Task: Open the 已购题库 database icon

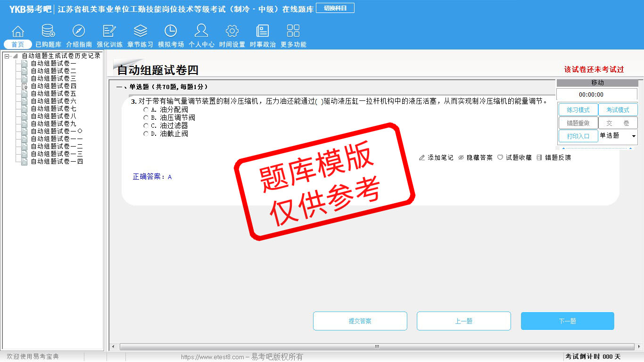Action: (48, 31)
